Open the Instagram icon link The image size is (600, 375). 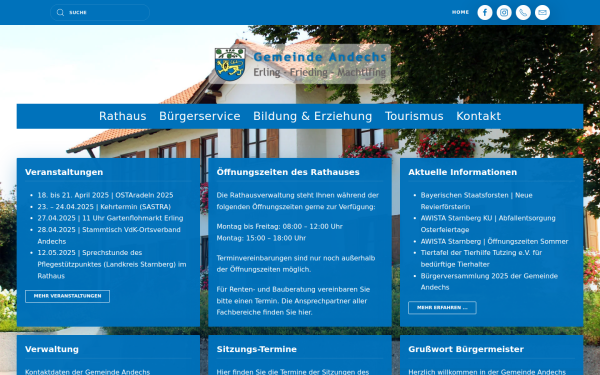tap(504, 13)
